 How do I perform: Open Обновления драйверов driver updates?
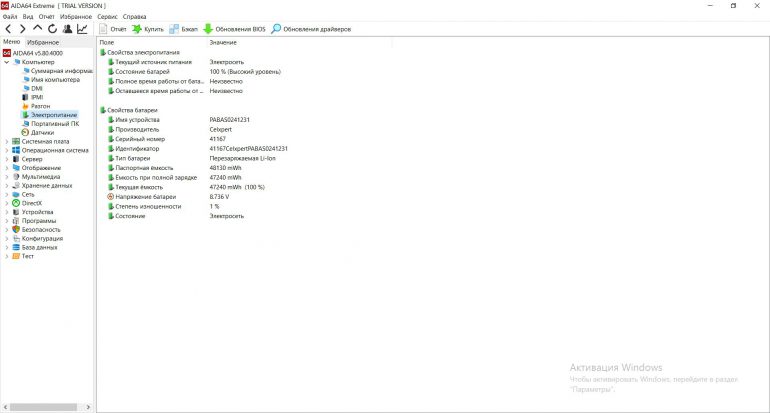click(311, 29)
